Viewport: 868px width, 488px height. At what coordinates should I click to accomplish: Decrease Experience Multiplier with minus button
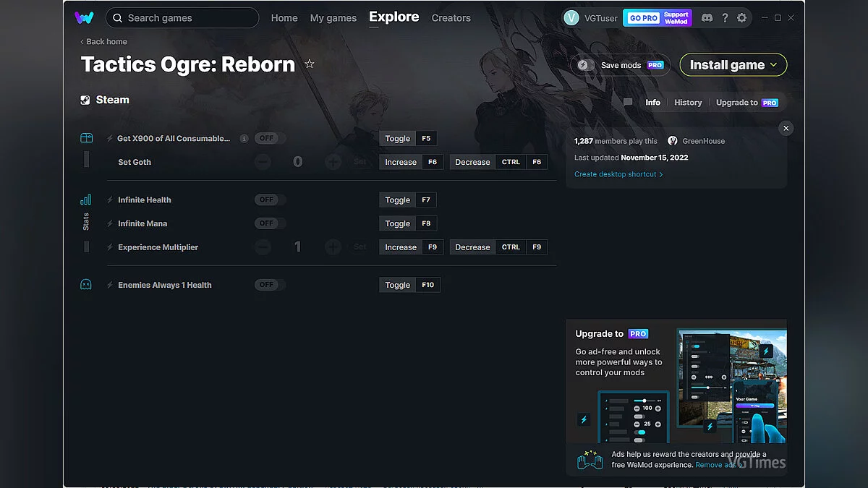click(x=263, y=247)
